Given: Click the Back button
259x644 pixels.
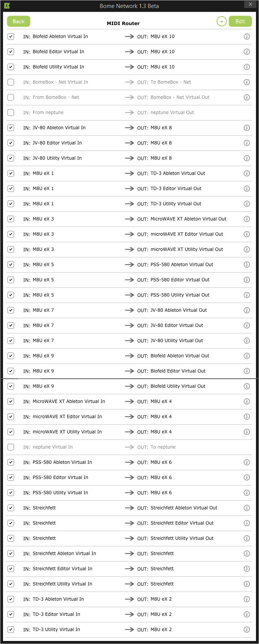Looking at the screenshot, I should tap(19, 22).
